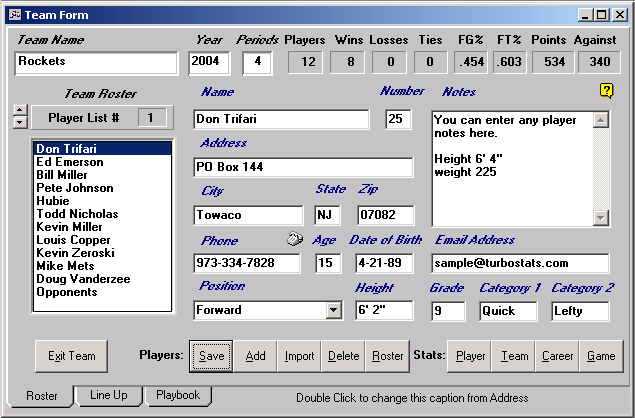Open Career stats button
Screen dimensions: 635x418
(557, 356)
